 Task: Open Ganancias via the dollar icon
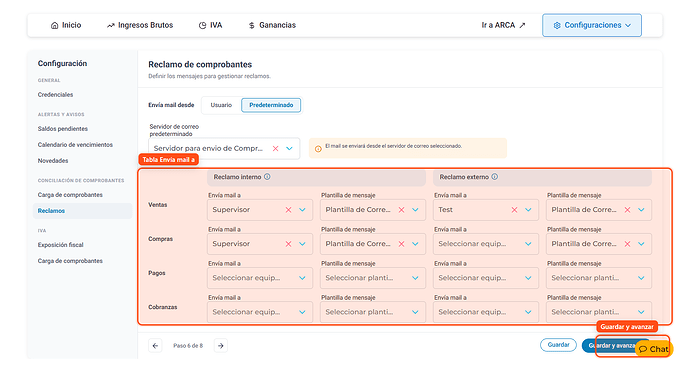[252, 26]
